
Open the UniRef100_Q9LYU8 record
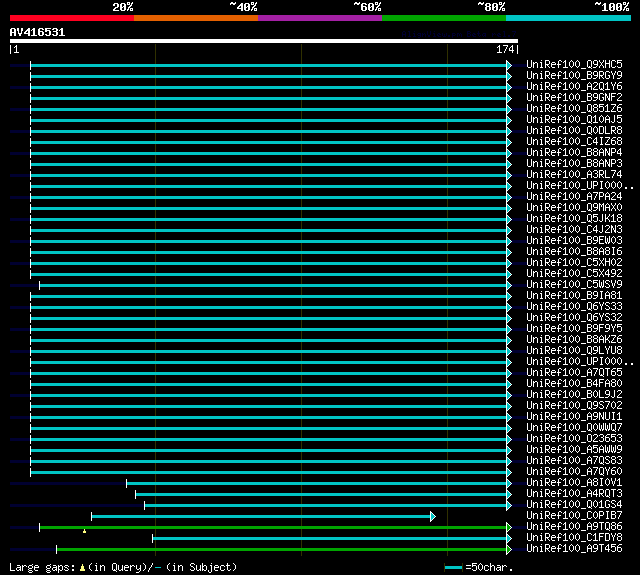[574, 351]
